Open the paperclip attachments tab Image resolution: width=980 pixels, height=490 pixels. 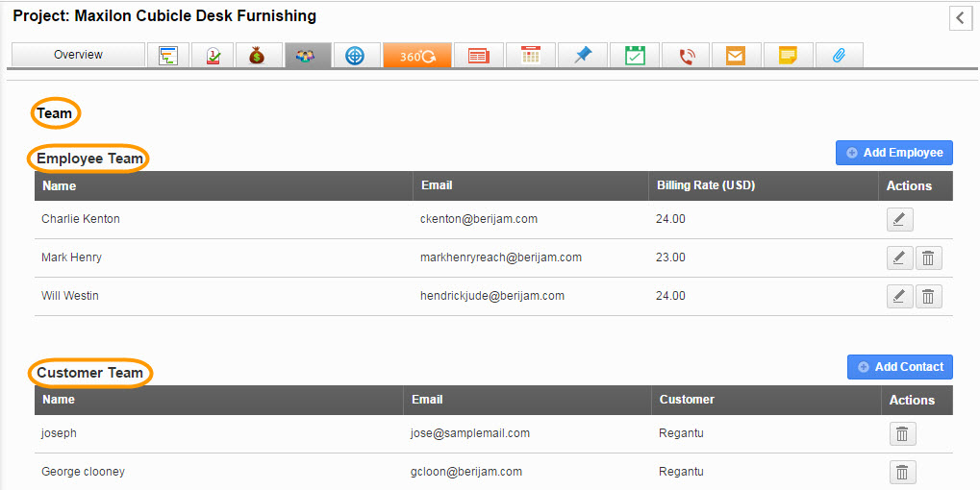(839, 56)
